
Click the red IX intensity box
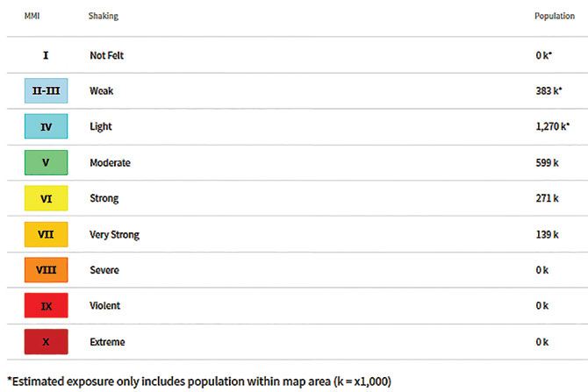tap(46, 306)
